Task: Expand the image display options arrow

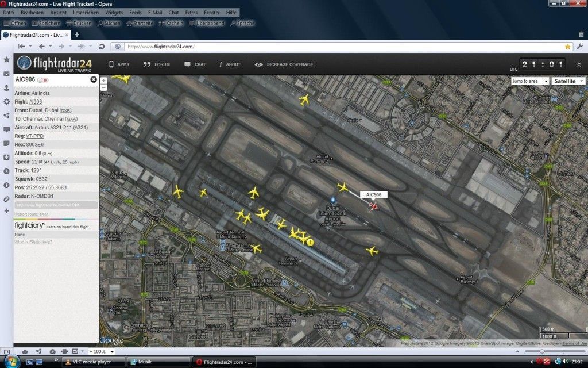Action: tap(82, 351)
